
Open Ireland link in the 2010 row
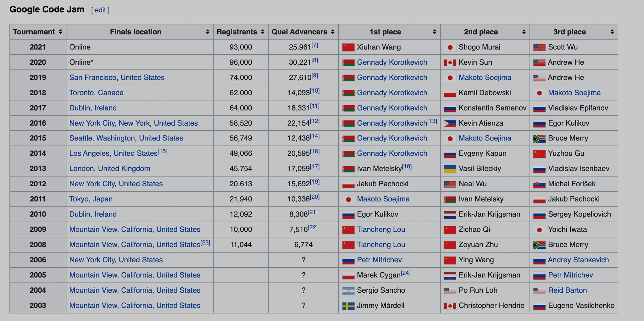point(106,214)
